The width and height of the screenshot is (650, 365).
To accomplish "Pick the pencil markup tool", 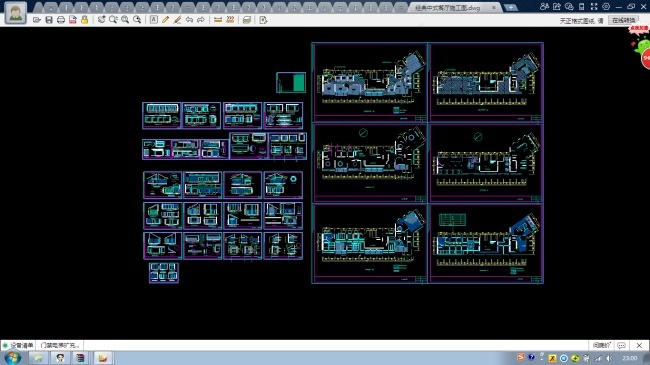I will (x=165, y=19).
